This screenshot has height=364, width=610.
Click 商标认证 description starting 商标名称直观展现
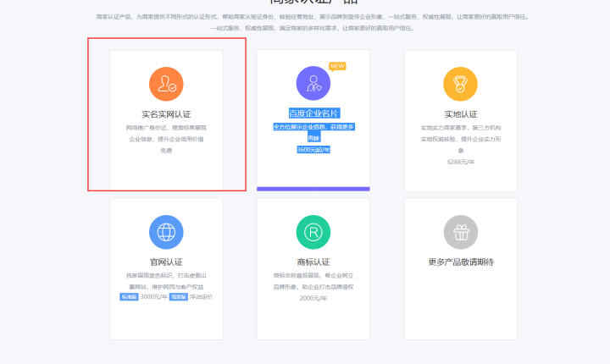313,281
